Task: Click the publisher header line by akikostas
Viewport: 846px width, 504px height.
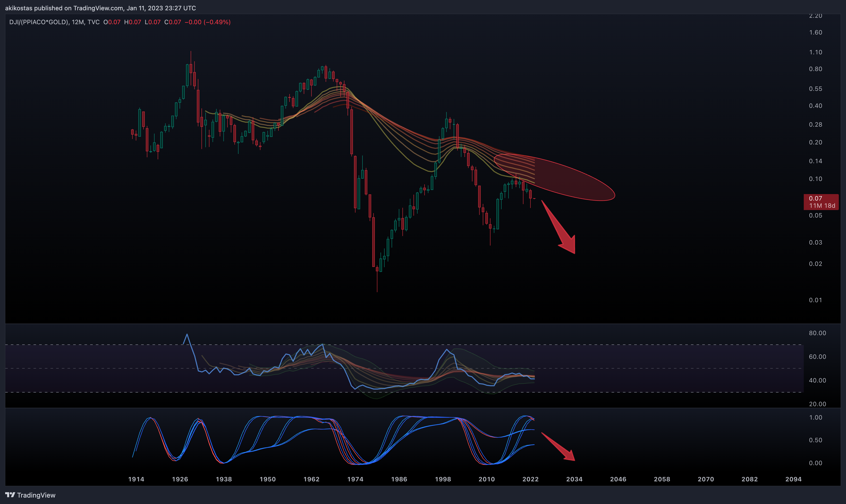Action: point(100,8)
